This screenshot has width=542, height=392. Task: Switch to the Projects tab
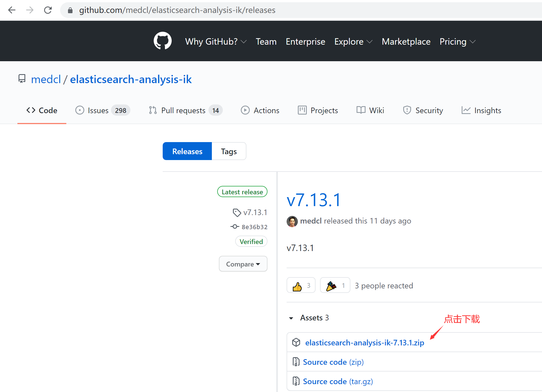pos(318,110)
